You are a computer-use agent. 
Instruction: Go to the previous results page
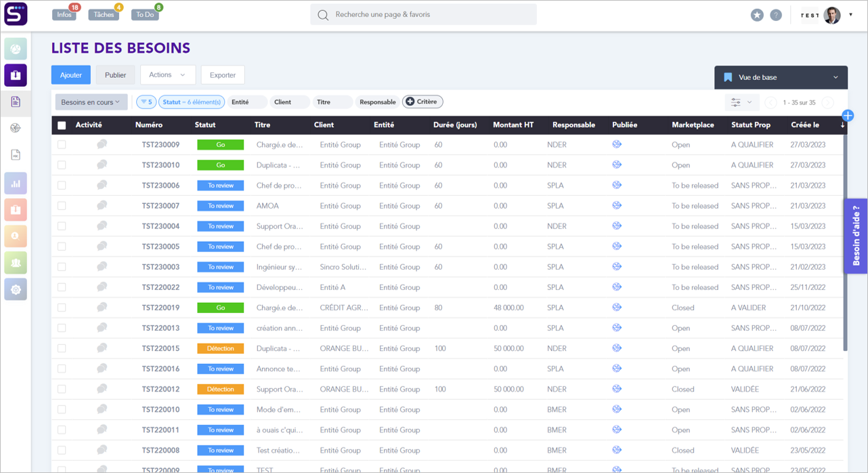pyautogui.click(x=771, y=102)
